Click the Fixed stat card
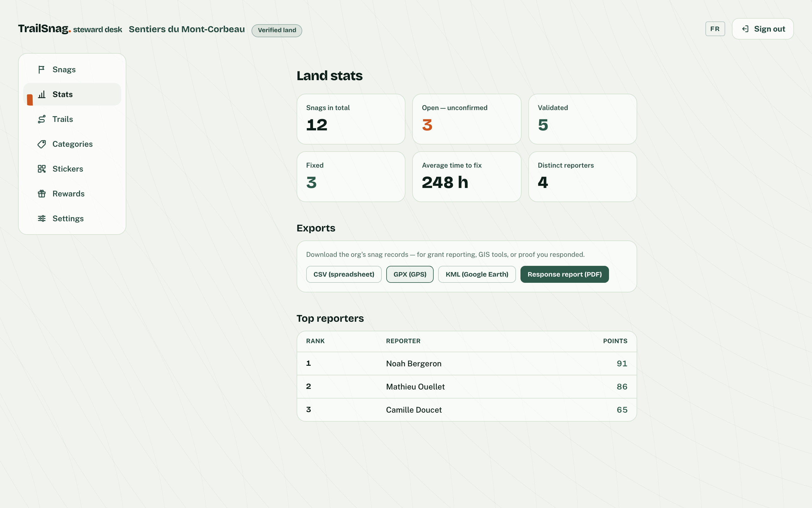Viewport: 812px width, 508px height. (351, 177)
